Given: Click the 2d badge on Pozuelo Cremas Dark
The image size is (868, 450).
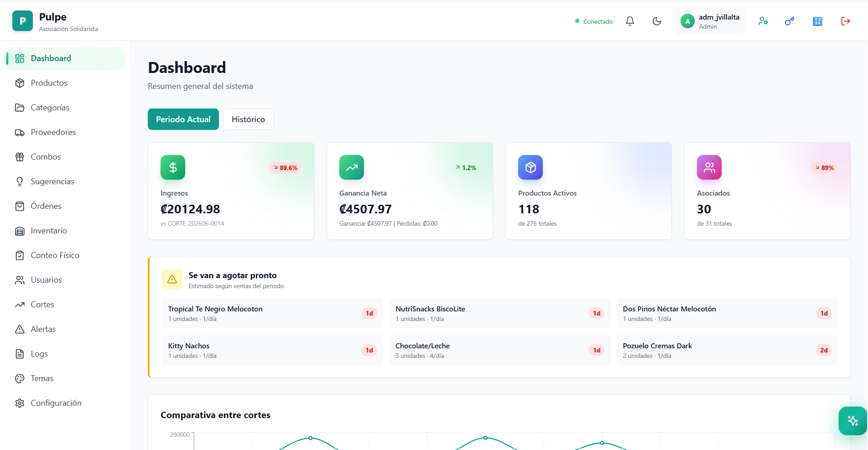Looking at the screenshot, I should pos(824,350).
